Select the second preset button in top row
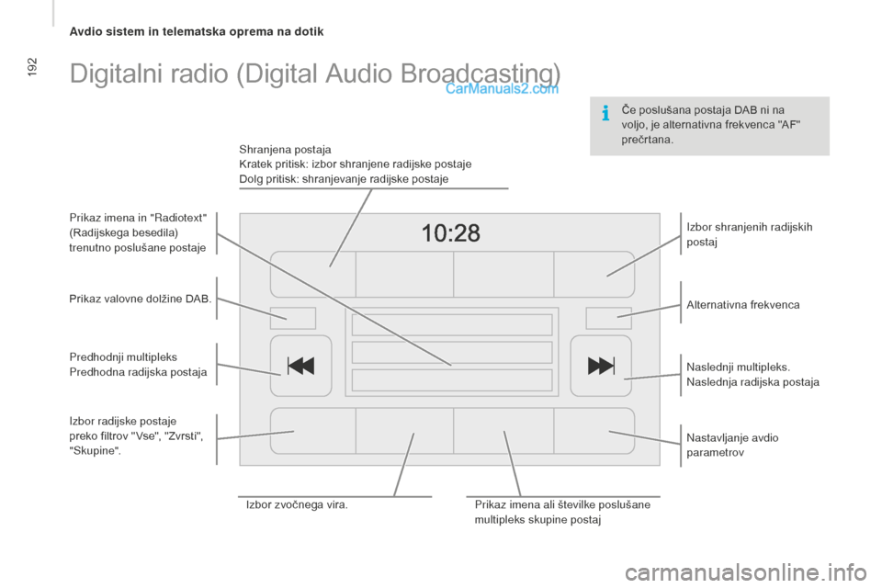 coord(404,274)
